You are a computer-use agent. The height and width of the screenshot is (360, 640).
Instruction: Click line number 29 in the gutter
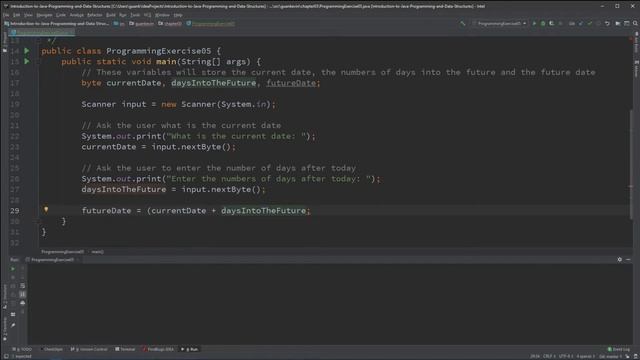click(x=15, y=211)
